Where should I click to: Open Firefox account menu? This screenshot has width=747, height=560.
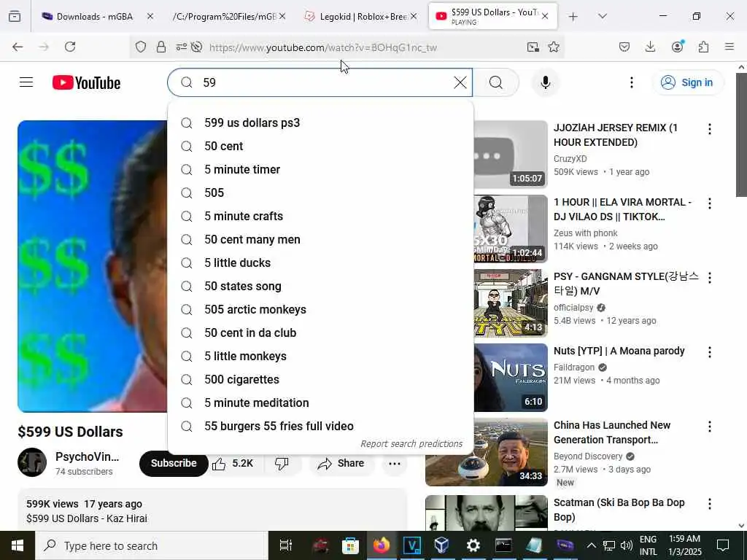pos(677,47)
